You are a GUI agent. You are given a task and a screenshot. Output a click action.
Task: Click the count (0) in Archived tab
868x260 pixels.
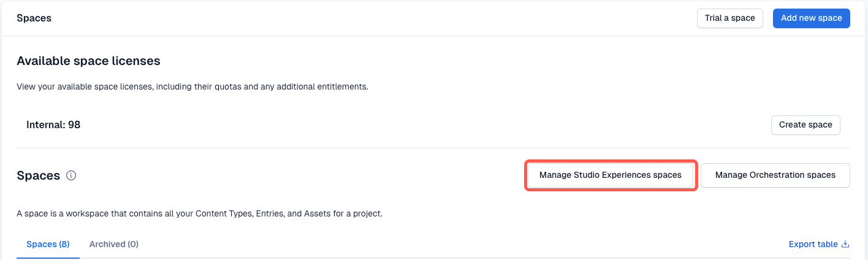(133, 244)
